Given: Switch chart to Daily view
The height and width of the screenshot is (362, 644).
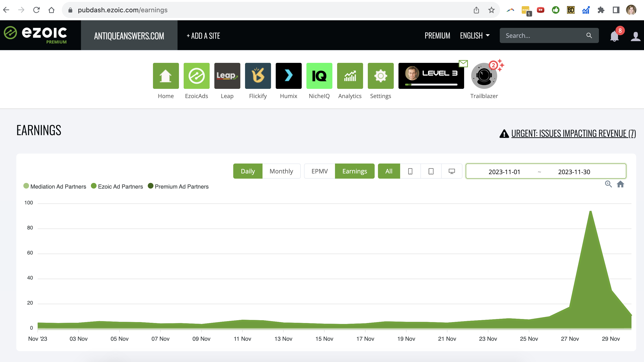Looking at the screenshot, I should point(248,171).
